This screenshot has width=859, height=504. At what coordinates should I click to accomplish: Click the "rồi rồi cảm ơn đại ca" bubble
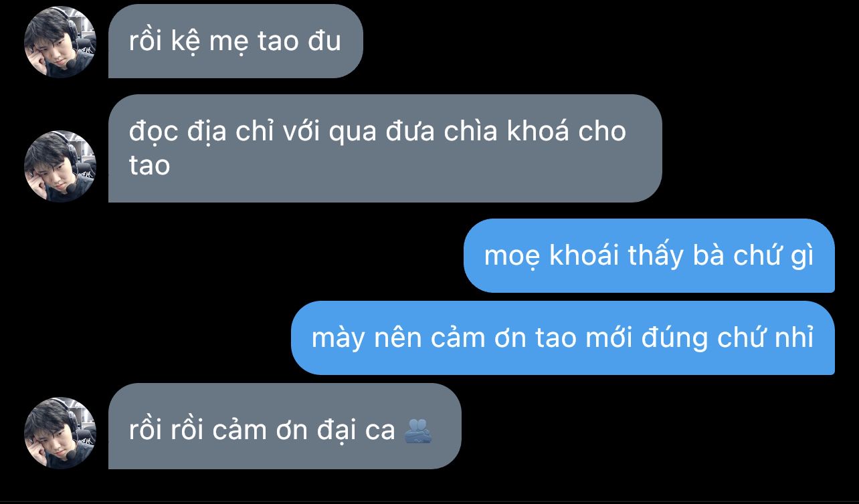[285, 426]
